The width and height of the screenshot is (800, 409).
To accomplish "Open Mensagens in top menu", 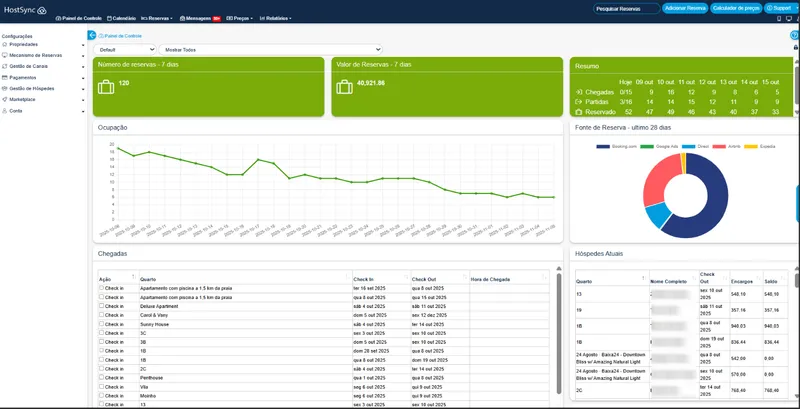I will point(195,18).
